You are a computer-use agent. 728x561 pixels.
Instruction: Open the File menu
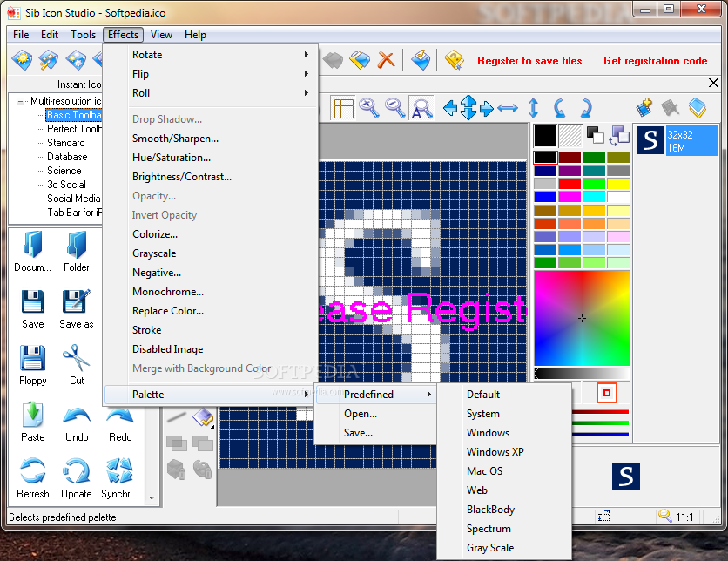21,35
